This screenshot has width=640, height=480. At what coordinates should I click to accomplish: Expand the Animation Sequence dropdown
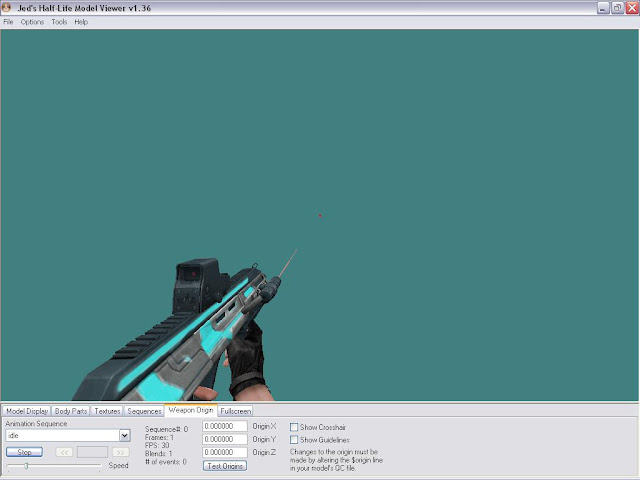pyautogui.click(x=124, y=436)
